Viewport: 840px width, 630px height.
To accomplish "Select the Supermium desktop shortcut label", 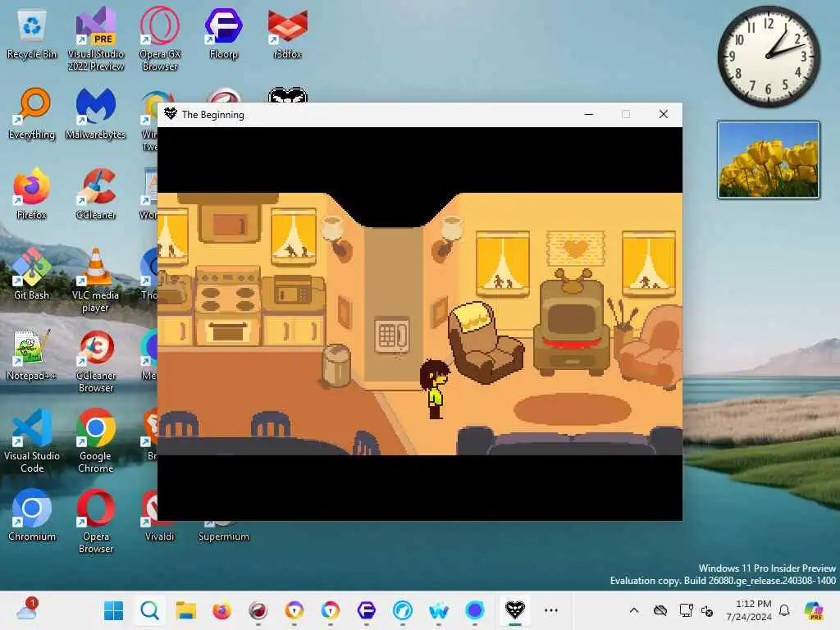I will tap(223, 536).
